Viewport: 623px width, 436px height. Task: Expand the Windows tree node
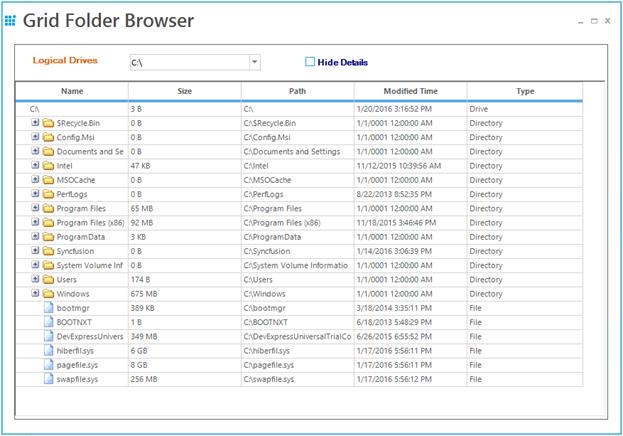(35, 293)
